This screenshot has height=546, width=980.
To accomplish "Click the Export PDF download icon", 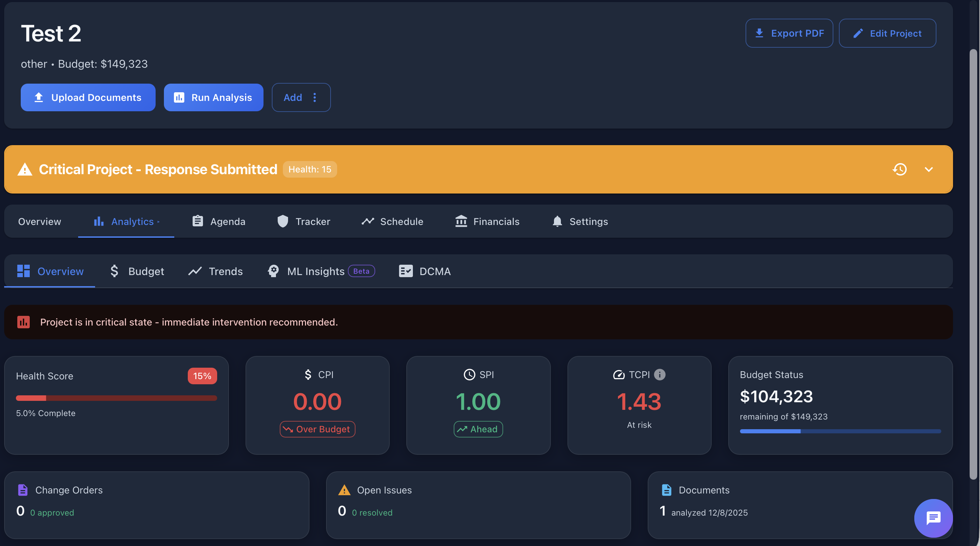I will pyautogui.click(x=760, y=33).
